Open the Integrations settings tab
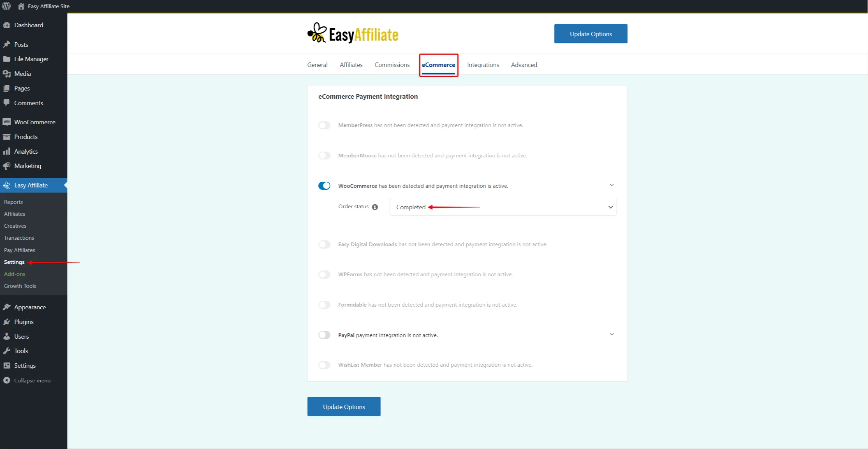The image size is (868, 449). coord(483,65)
